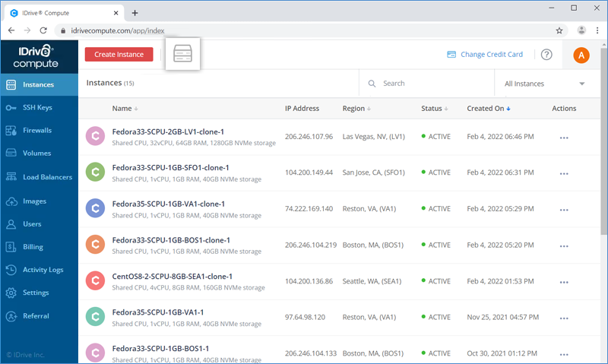Open actions menu for CentOS8-2-SCPU-8GB-SEA1-clone-1
The height and width of the screenshot is (364, 608).
coord(564,282)
